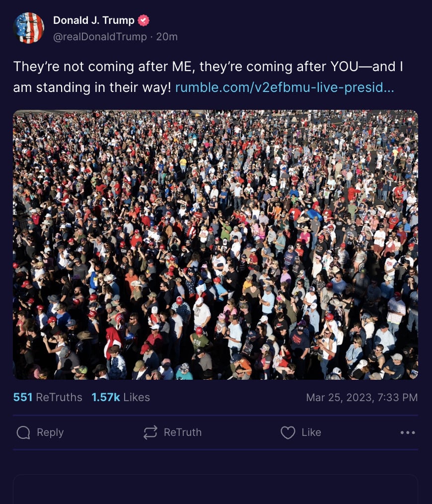Click the ReTruth arrows icon
Screen dimensions: 432x504
coord(150,432)
